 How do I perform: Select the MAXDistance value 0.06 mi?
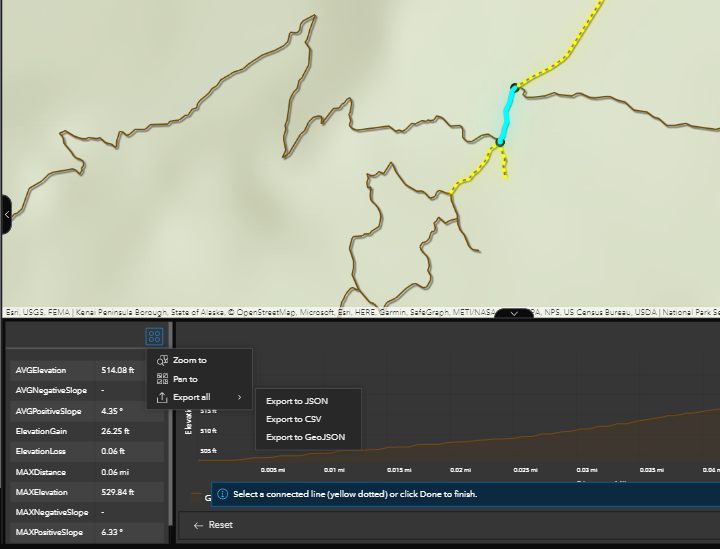[115, 472]
